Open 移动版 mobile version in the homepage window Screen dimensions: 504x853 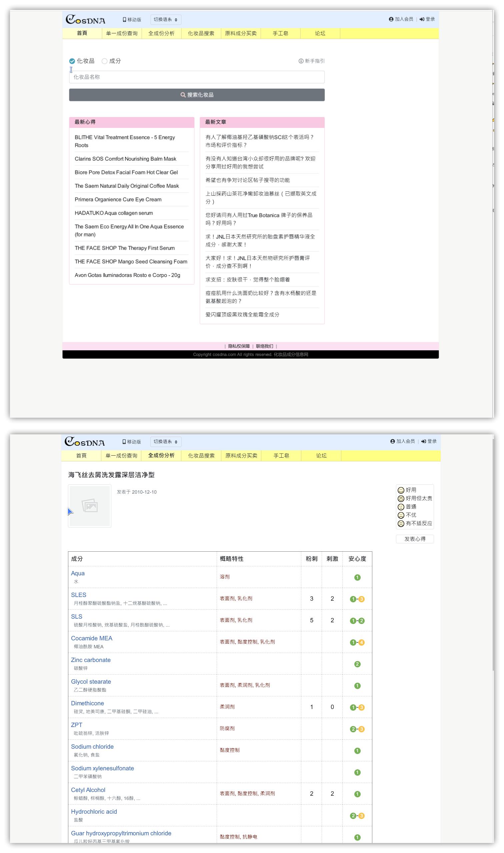[x=132, y=20]
